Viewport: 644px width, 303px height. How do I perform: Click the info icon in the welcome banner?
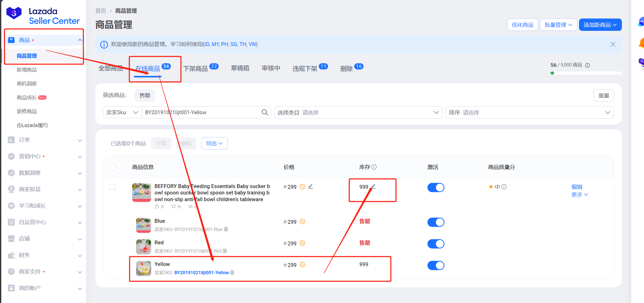pos(104,44)
